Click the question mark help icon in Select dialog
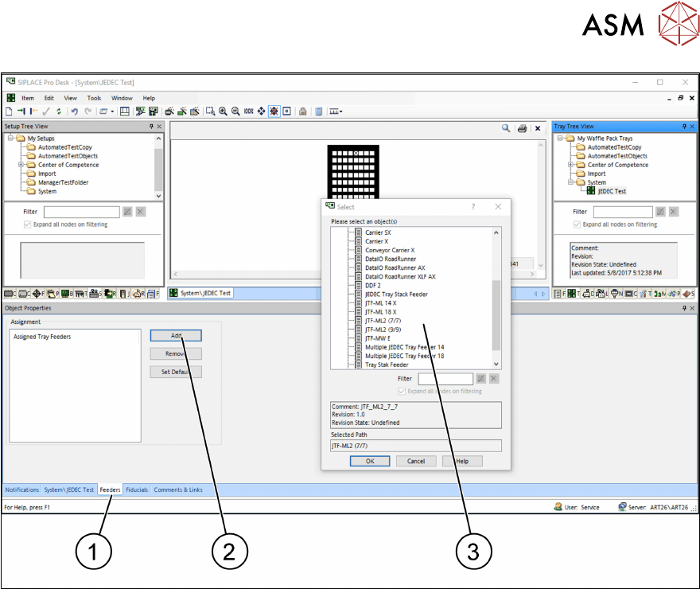700x589 pixels. 473,207
